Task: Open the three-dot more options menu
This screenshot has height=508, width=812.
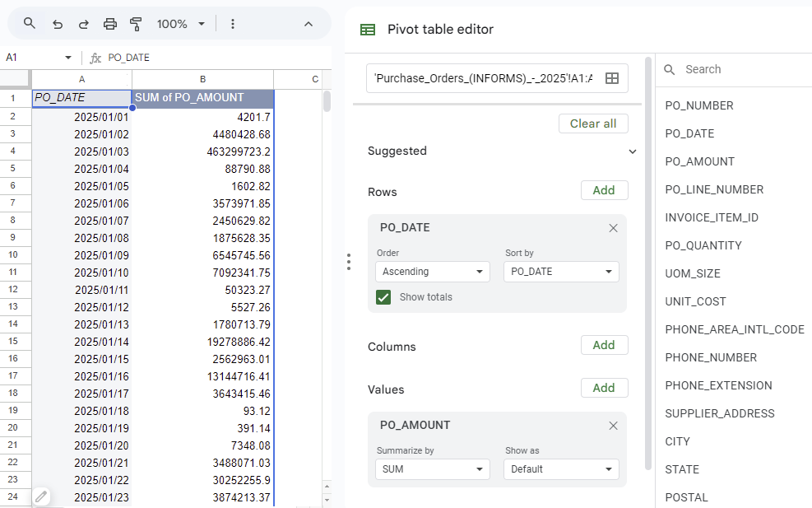Action: pos(233,24)
